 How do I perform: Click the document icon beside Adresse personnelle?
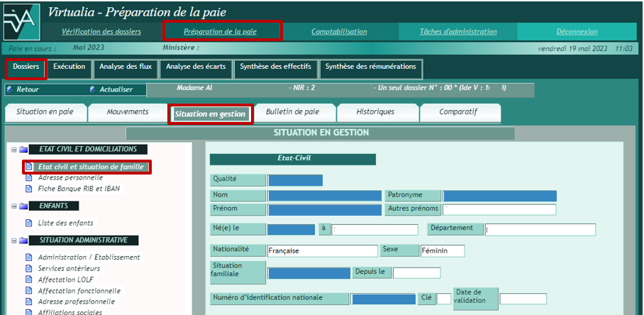coord(29,177)
